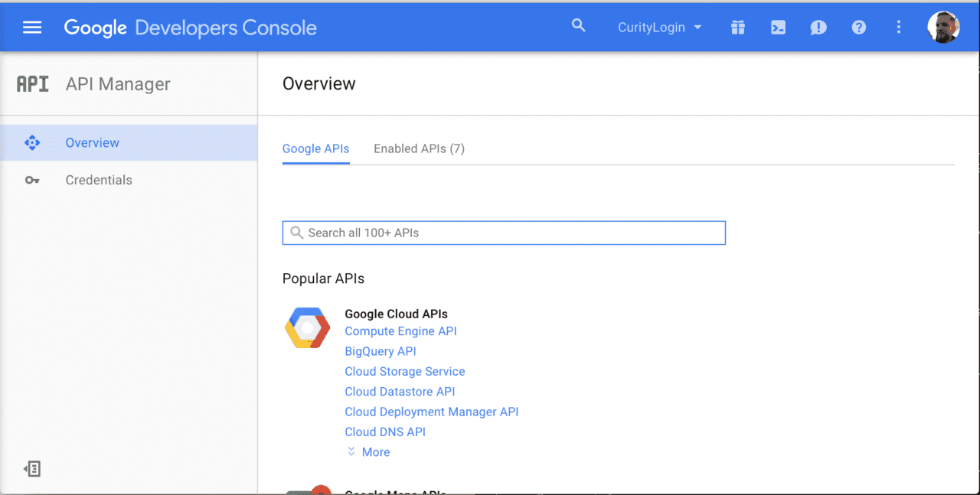Click the search icon in the top bar
Screen dimensions: 980x495
(578, 25)
